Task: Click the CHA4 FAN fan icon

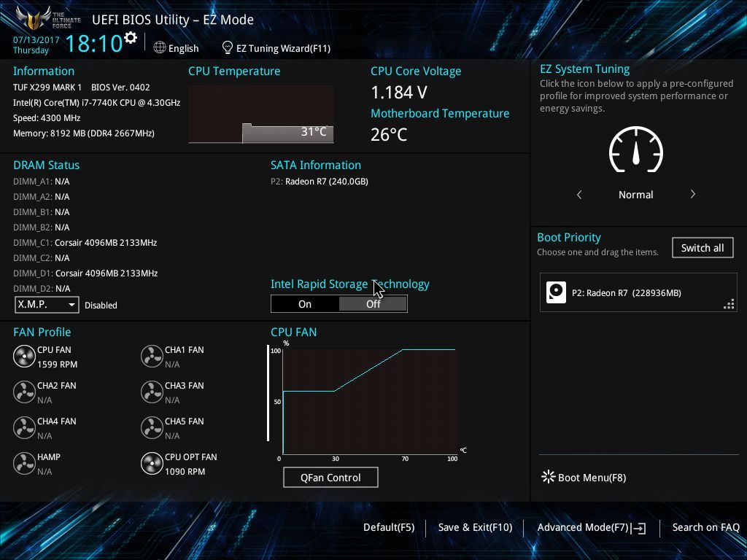Action: coord(24,427)
